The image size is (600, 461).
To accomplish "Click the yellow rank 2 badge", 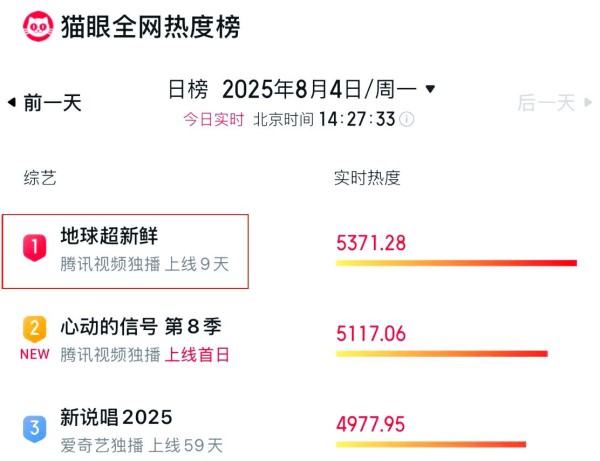I will (x=35, y=329).
